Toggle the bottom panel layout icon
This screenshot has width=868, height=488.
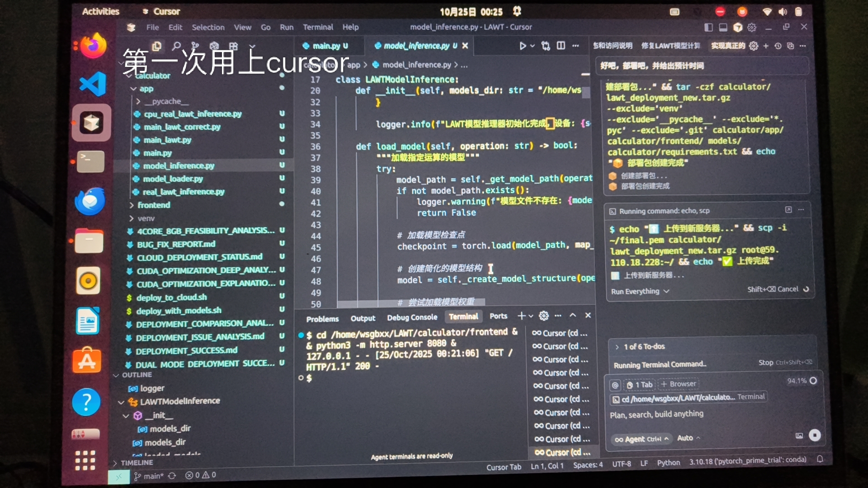click(x=723, y=28)
